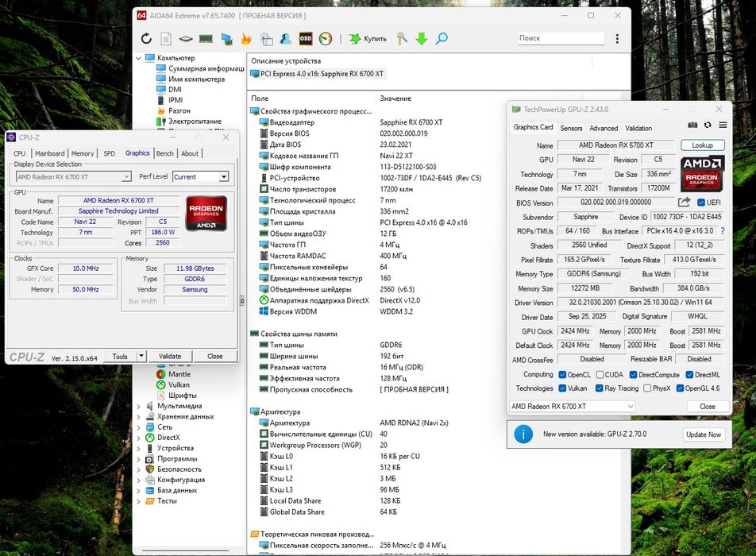
Task: Open the report page icon in AIDA64 toolbar
Action: [x=165, y=39]
